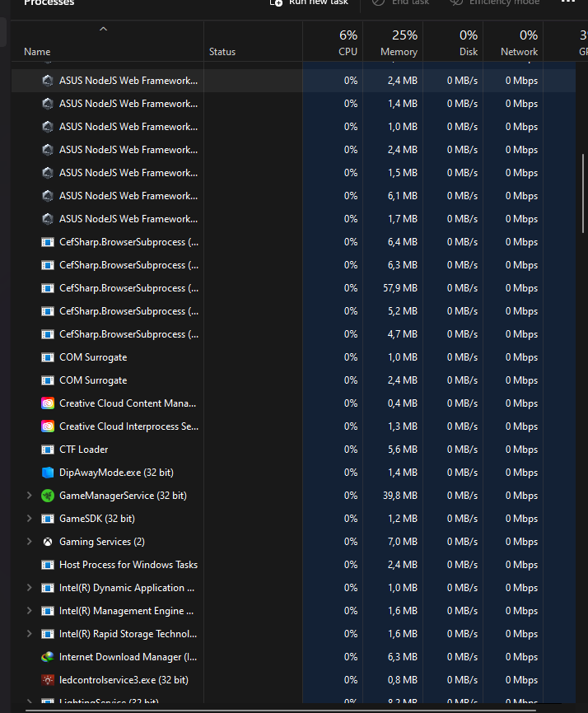Viewport: 588px width, 713px height.
Task: Select the Gaming Services (2) name
Action: (x=102, y=542)
